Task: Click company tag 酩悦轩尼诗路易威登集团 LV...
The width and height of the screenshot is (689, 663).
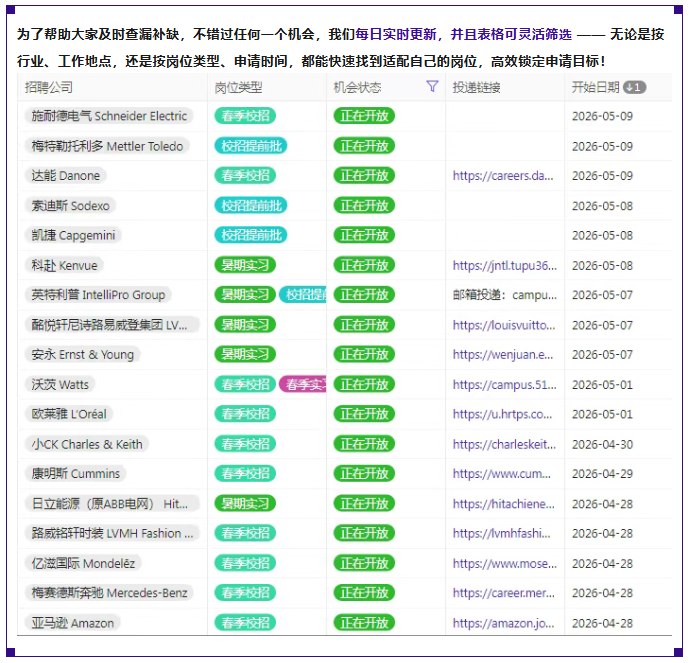Action: (112, 325)
